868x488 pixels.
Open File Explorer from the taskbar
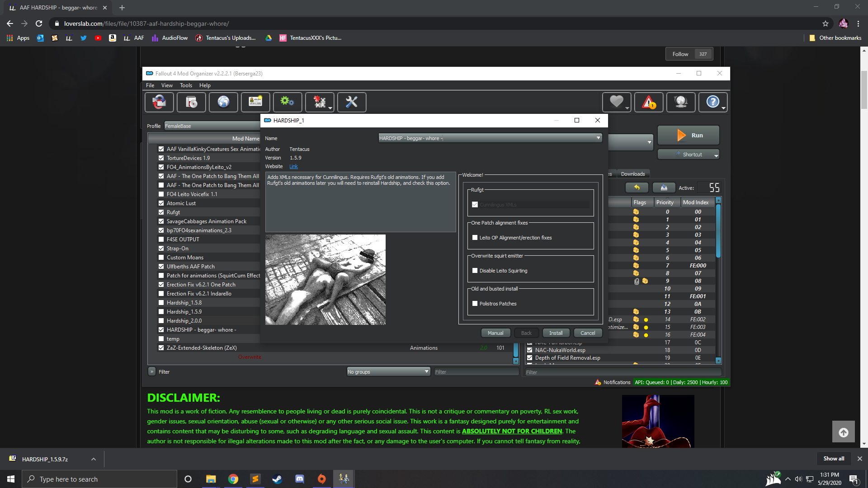click(x=211, y=479)
